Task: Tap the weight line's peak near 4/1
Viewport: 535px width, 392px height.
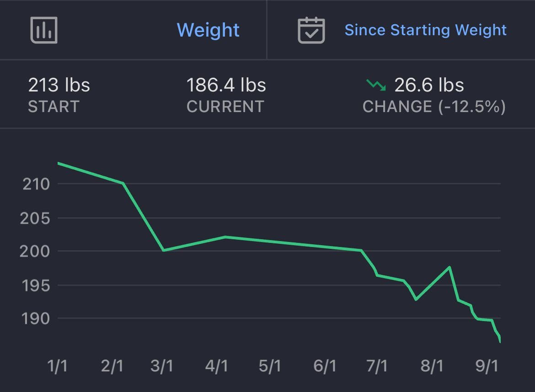Action: (225, 237)
